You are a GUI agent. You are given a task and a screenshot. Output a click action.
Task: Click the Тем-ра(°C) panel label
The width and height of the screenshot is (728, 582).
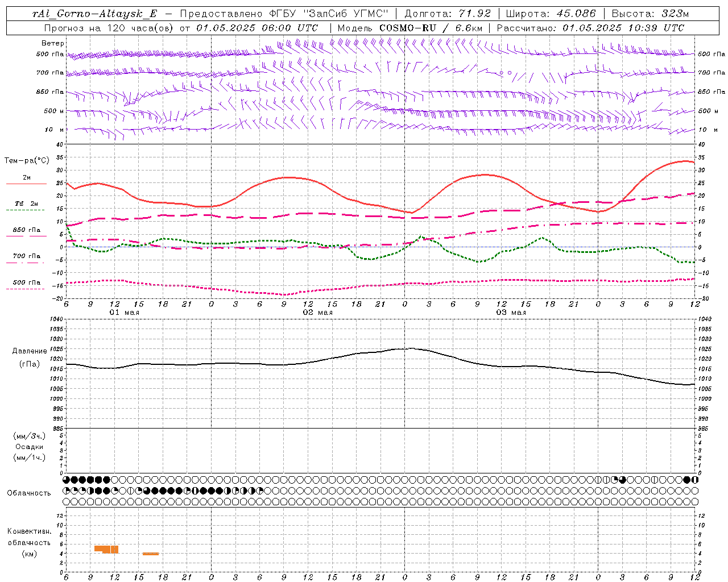click(27, 161)
